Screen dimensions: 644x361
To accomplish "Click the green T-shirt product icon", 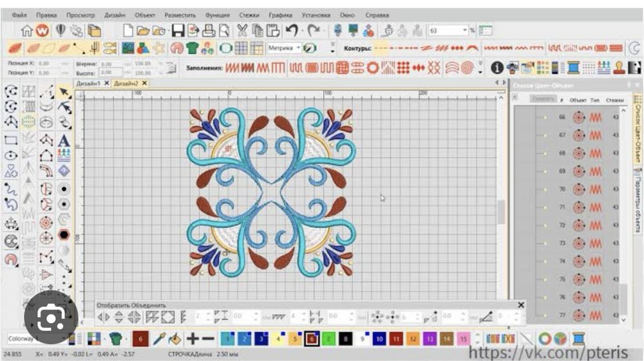I will tap(192, 48).
